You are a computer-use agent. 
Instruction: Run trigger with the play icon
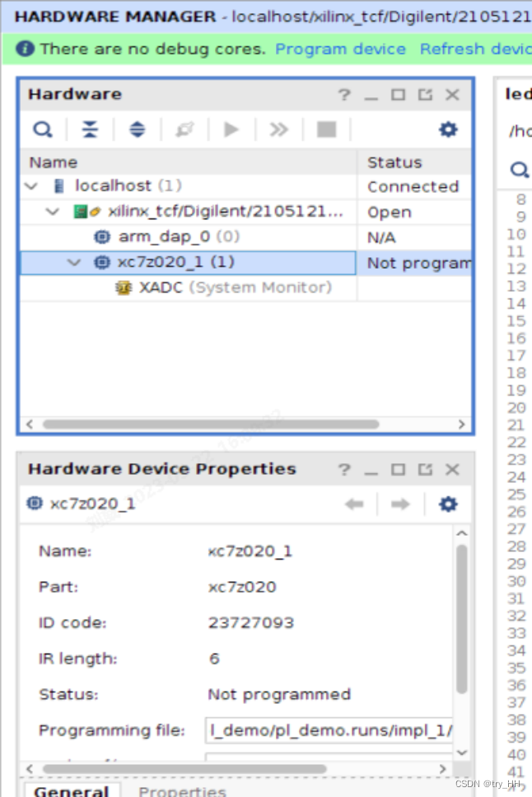point(231,129)
